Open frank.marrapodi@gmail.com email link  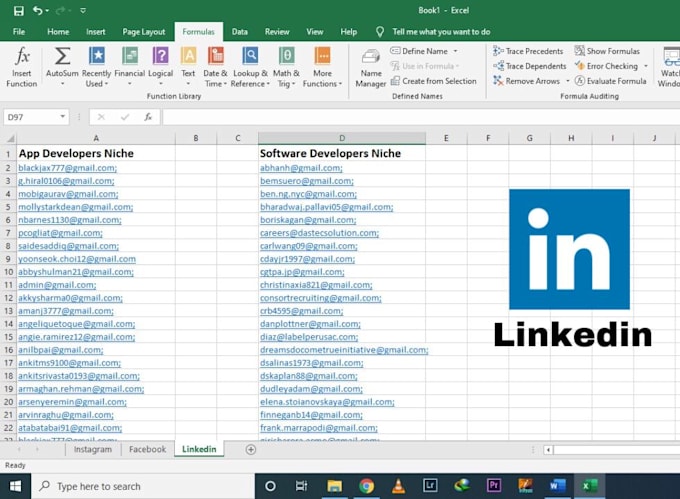pos(319,428)
